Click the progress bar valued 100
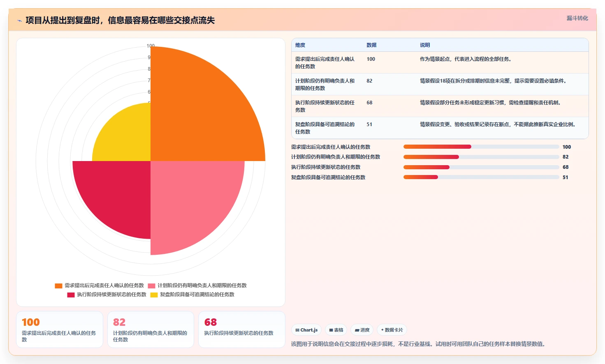This screenshot has height=364, width=605. (x=481, y=147)
